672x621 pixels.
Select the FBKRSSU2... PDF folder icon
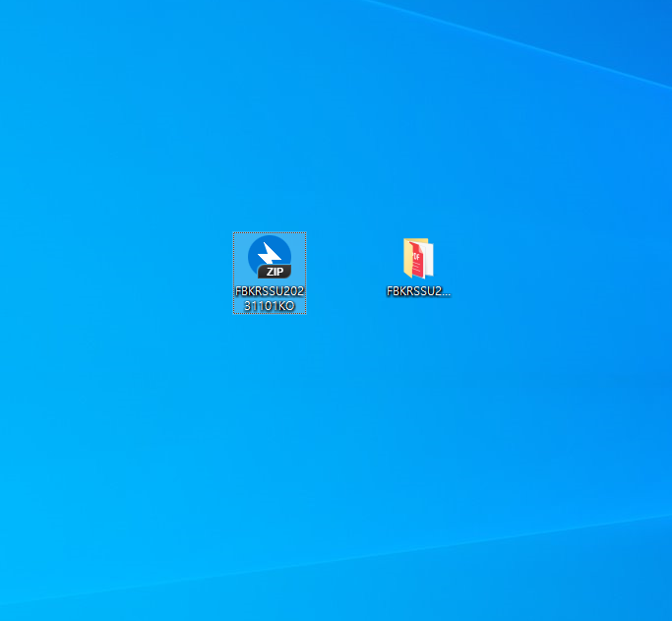tap(418, 258)
